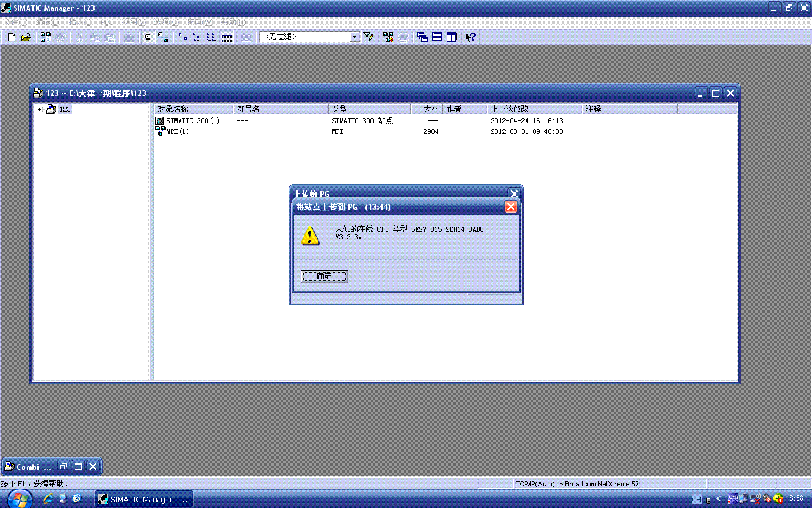Click the date 2012-03-31 09:48:30
This screenshot has height=508, width=812.
(527, 131)
